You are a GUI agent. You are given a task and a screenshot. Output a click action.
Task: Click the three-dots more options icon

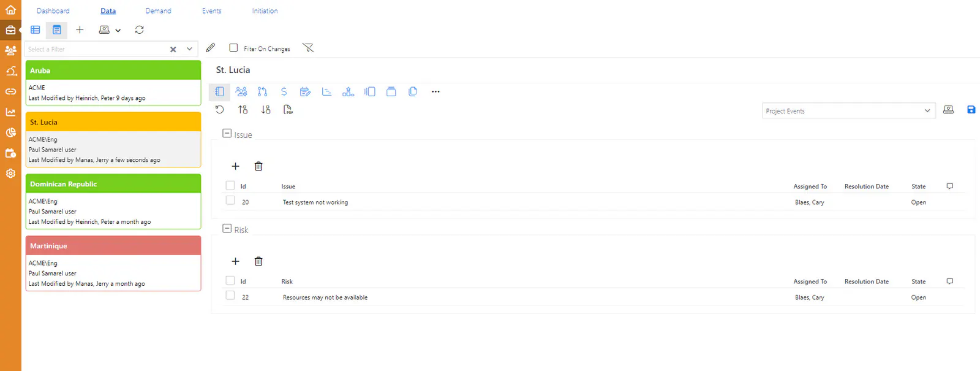click(x=435, y=91)
